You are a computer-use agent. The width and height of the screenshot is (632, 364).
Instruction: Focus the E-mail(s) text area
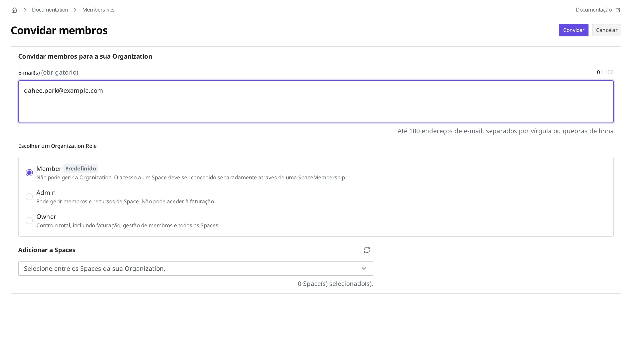coord(316,101)
